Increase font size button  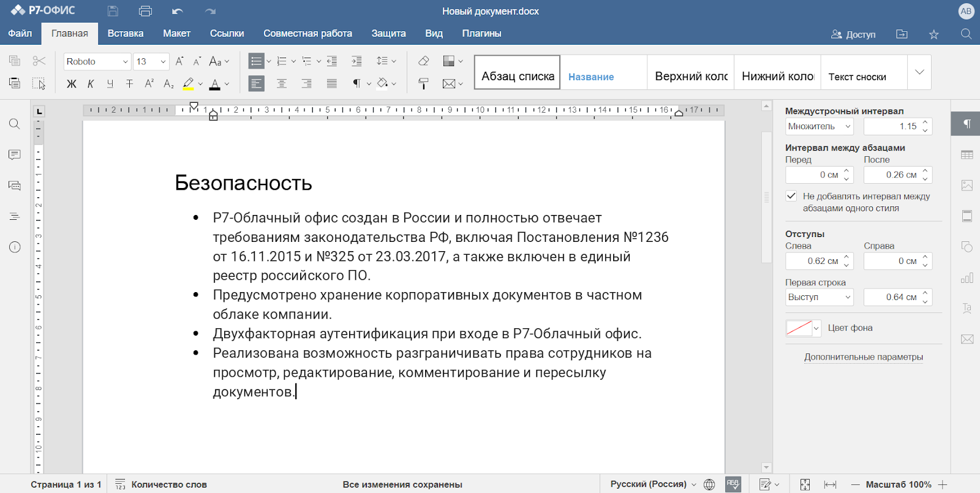[x=179, y=61]
